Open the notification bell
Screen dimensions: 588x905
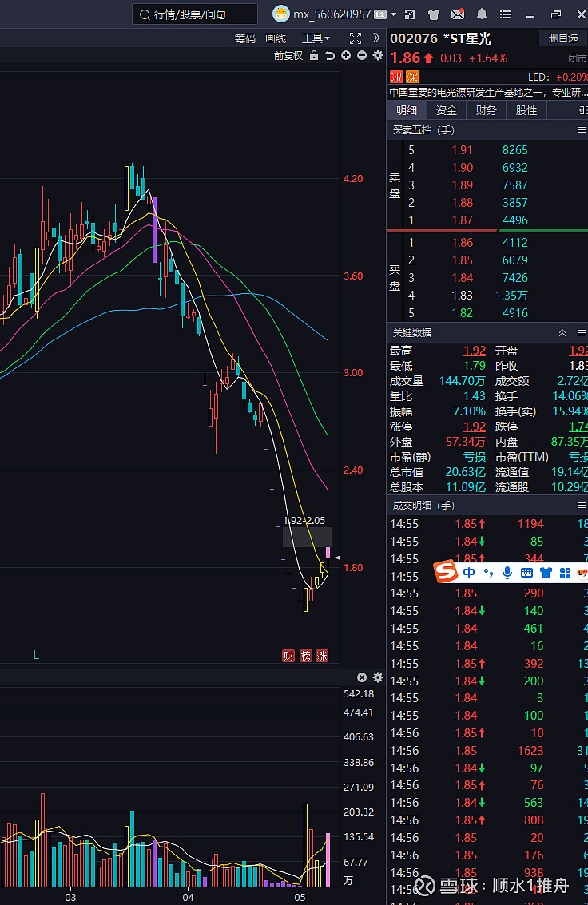click(482, 14)
